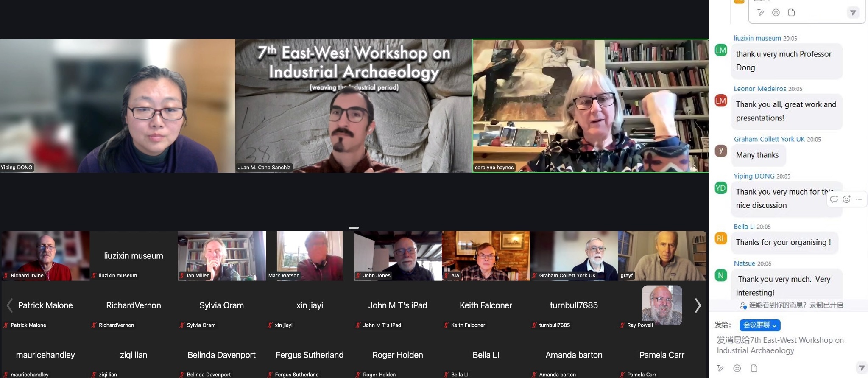
Task: Click "Thanks for your organising !" message
Action: click(x=784, y=242)
